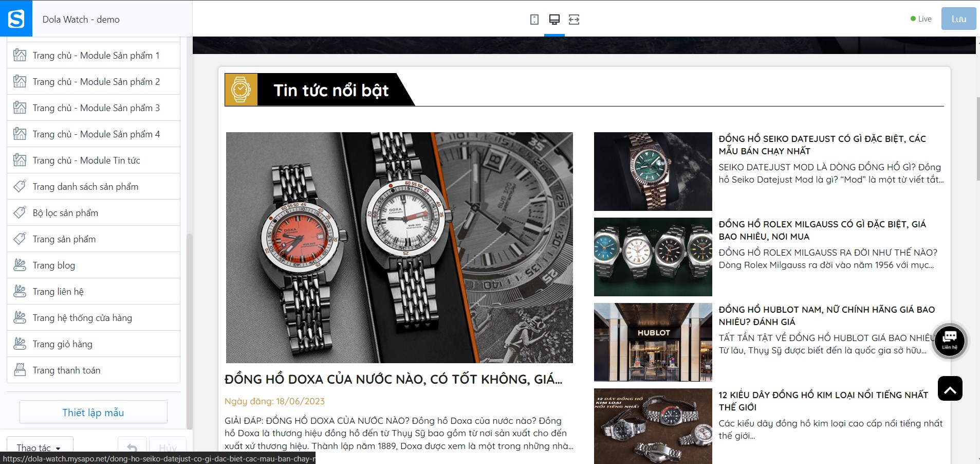Screen dimensions: 980x464
Task: Open Trang hệ thống cửa hàng settings
Action: click(94, 317)
